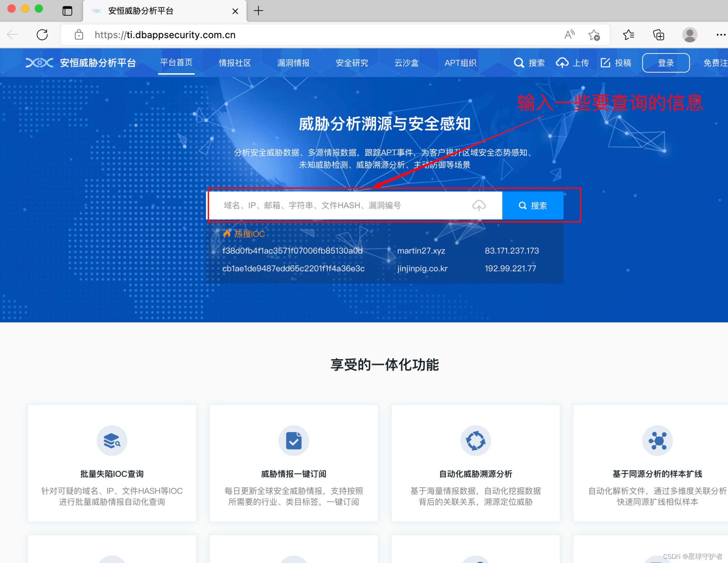
Task: Click the user profile avatar icon
Action: tap(689, 35)
